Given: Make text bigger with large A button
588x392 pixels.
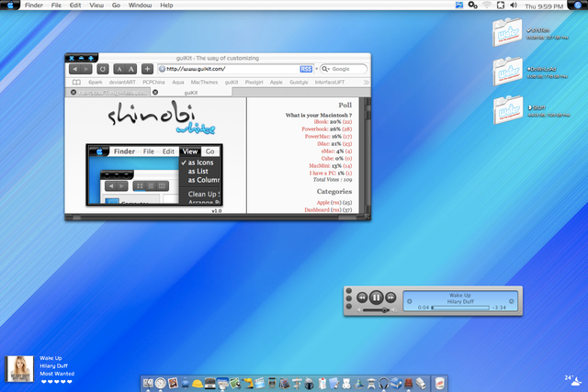Looking at the screenshot, I should (x=130, y=69).
